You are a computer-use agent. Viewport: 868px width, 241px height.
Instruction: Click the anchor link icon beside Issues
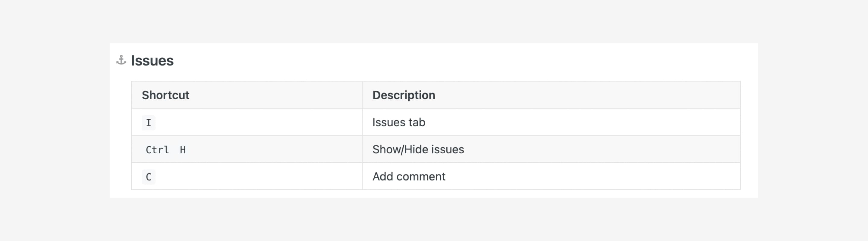121,60
